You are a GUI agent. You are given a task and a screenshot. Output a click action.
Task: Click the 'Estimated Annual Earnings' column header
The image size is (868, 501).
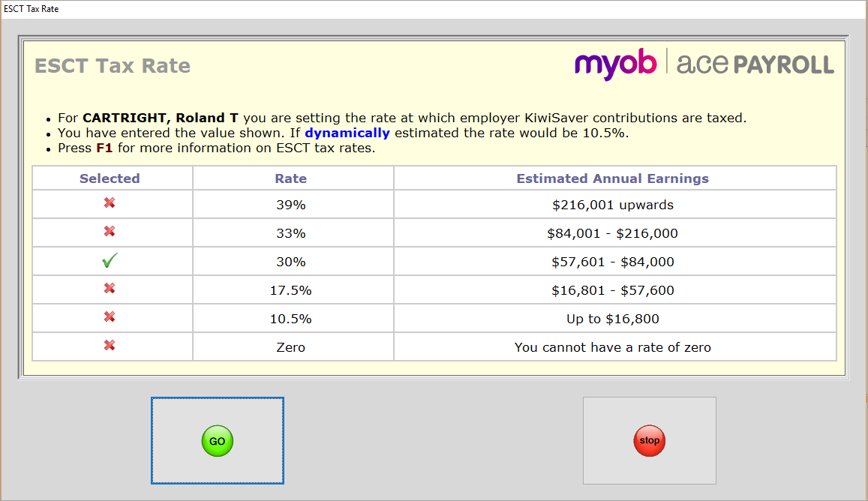point(612,178)
